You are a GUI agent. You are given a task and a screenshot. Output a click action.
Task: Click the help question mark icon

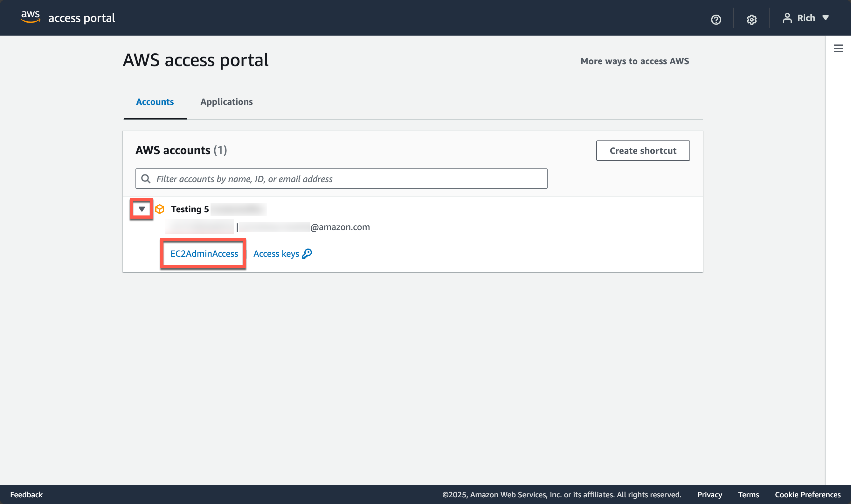[x=716, y=19]
